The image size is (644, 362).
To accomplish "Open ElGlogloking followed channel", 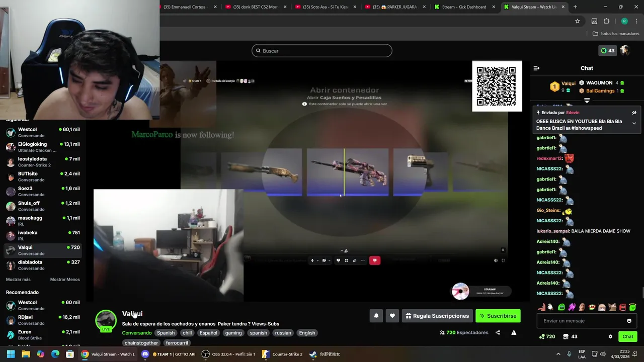I will (x=43, y=147).
